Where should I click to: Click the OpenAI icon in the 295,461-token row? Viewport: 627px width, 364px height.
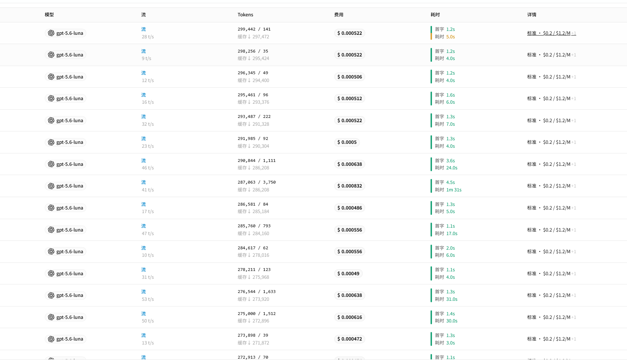51,98
